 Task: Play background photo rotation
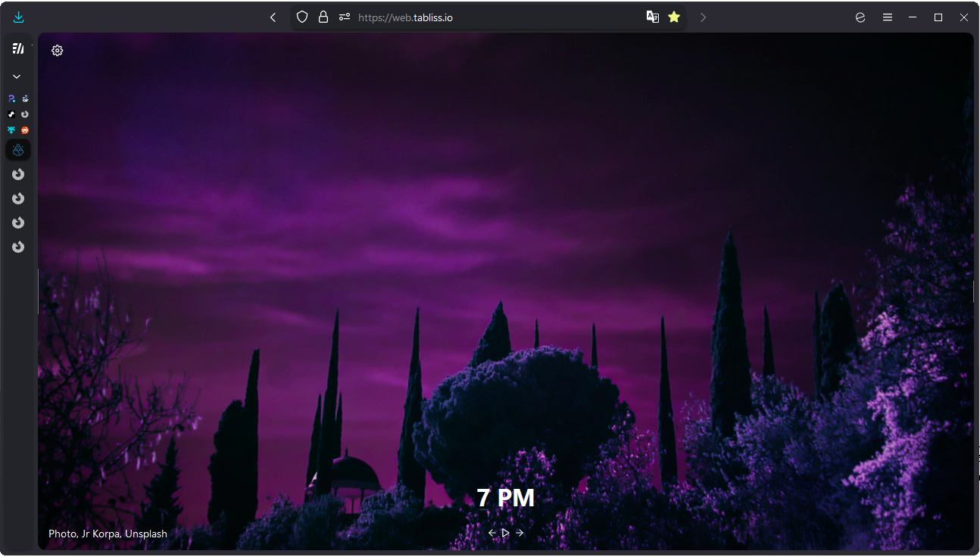pos(505,533)
